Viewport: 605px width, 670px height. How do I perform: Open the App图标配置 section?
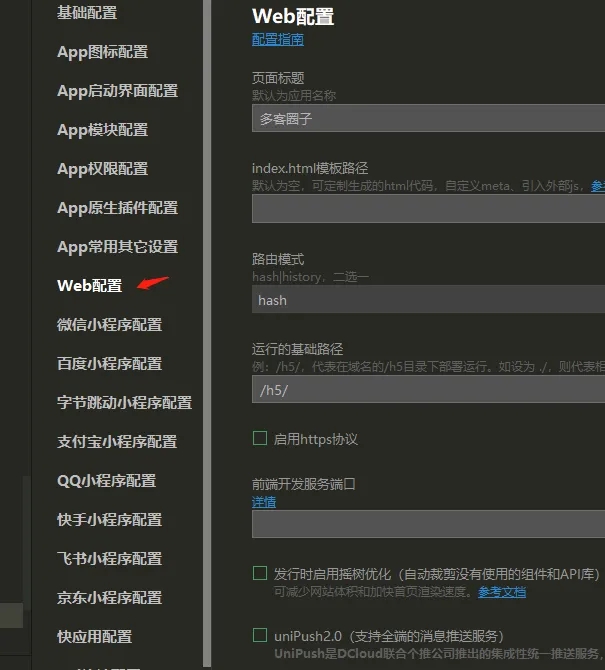coord(103,52)
